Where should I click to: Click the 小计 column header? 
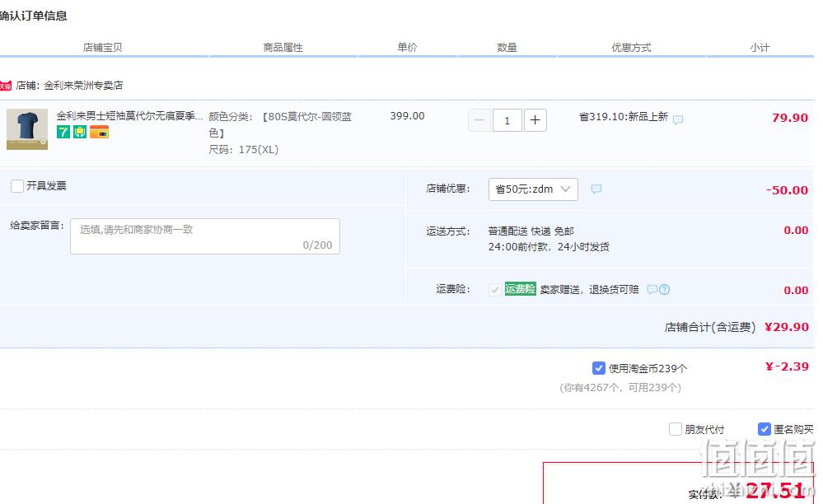coord(760,47)
